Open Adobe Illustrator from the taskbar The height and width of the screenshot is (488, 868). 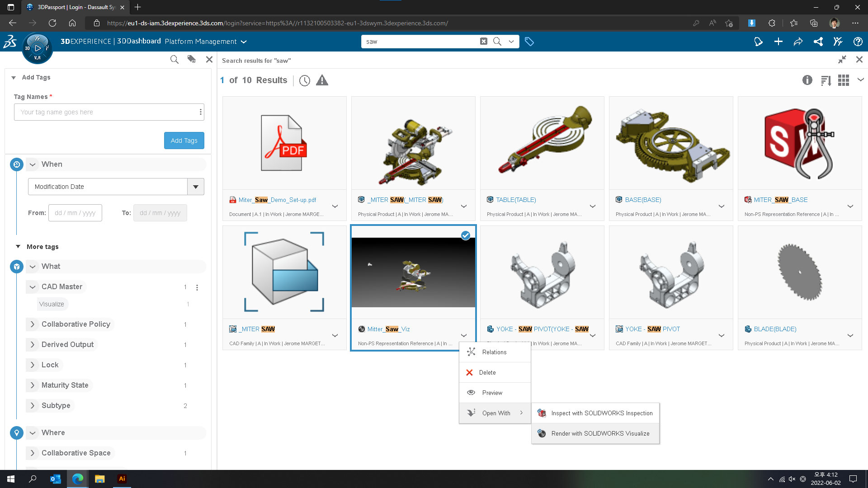[122, 479]
